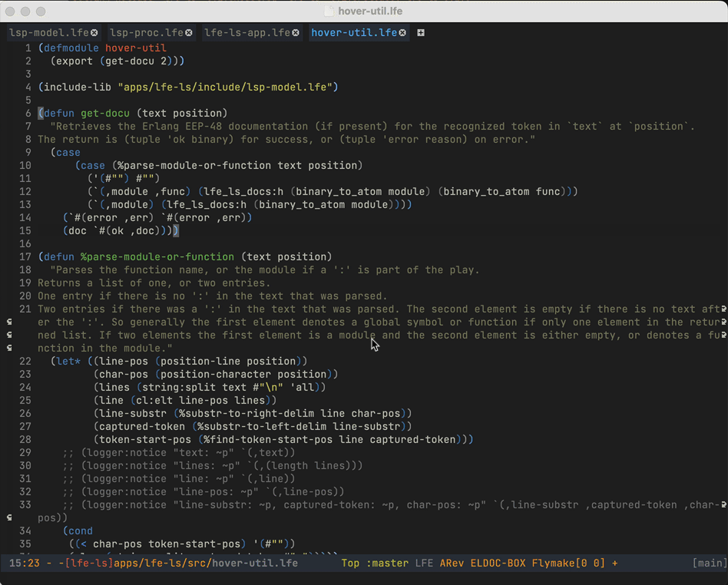728x585 pixels.
Task: Click %find-token-start-pos on line 28
Action: (268, 439)
